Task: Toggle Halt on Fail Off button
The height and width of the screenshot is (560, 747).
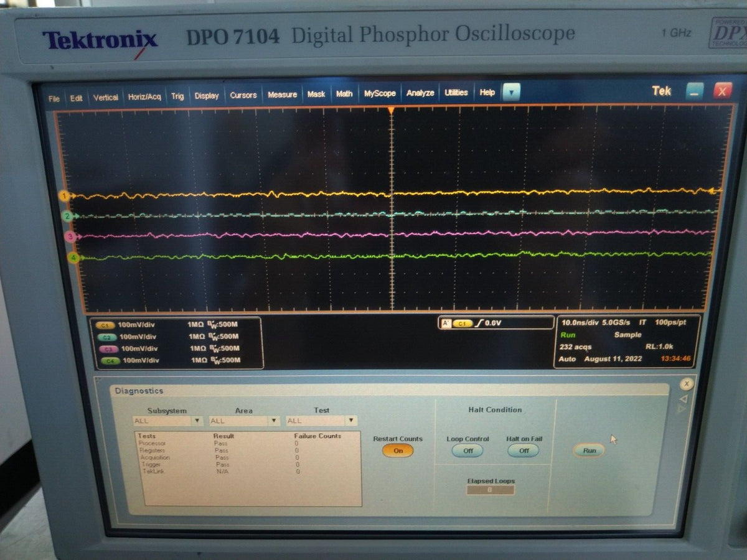Action: coord(524,450)
